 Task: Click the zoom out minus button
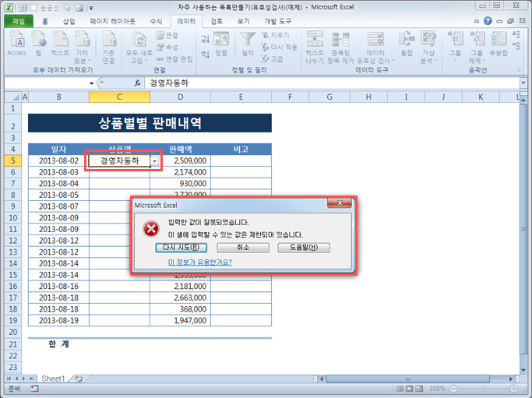453,389
